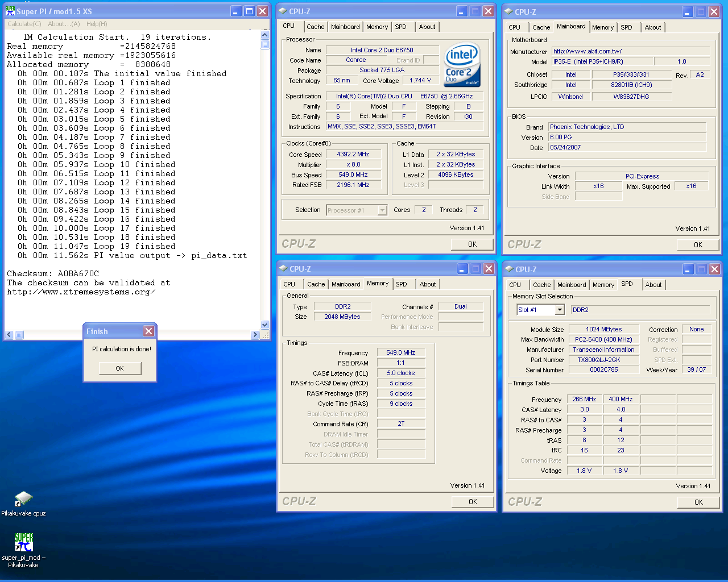Click OK in the CPU-Z CPU window

472,244
